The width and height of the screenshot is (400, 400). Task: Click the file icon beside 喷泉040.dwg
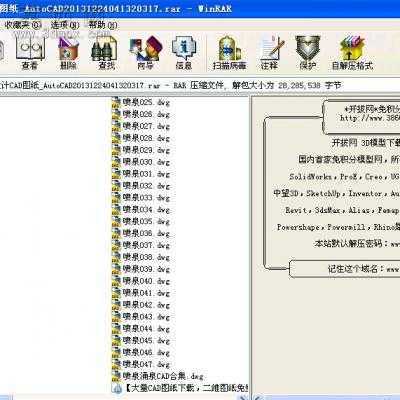[116, 281]
